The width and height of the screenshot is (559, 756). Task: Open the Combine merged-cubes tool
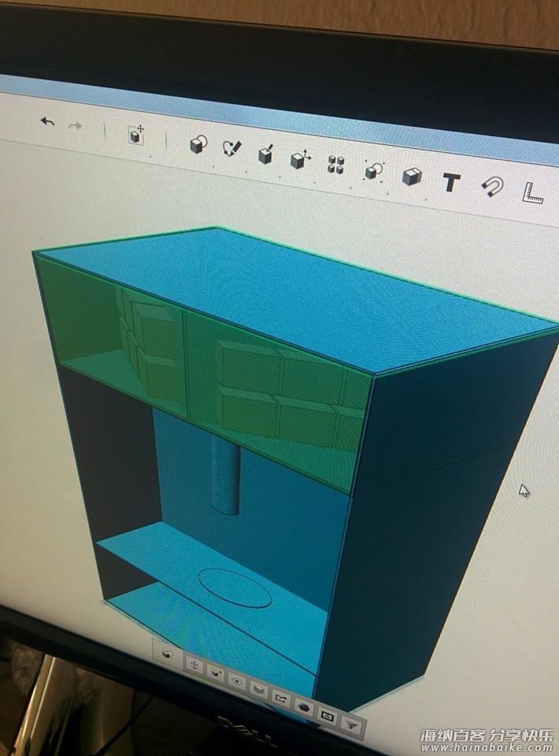[x=412, y=176]
